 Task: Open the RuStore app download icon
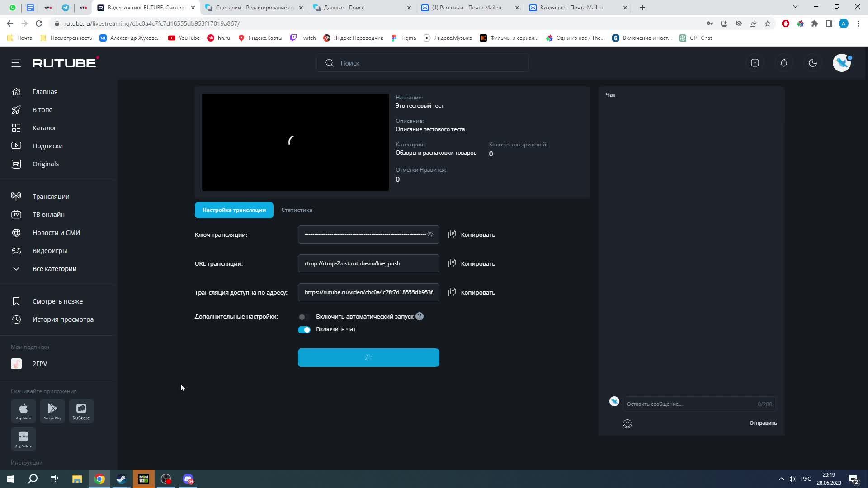81,411
